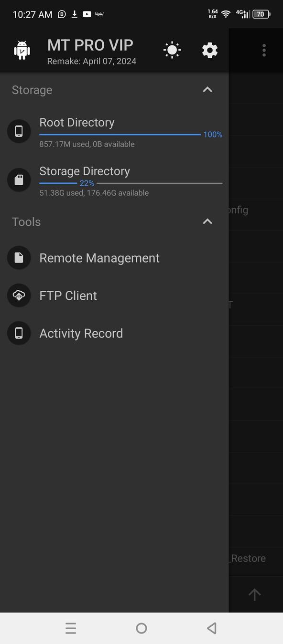Open Root Directory entry
This screenshot has width=283, height=644.
coord(114,131)
